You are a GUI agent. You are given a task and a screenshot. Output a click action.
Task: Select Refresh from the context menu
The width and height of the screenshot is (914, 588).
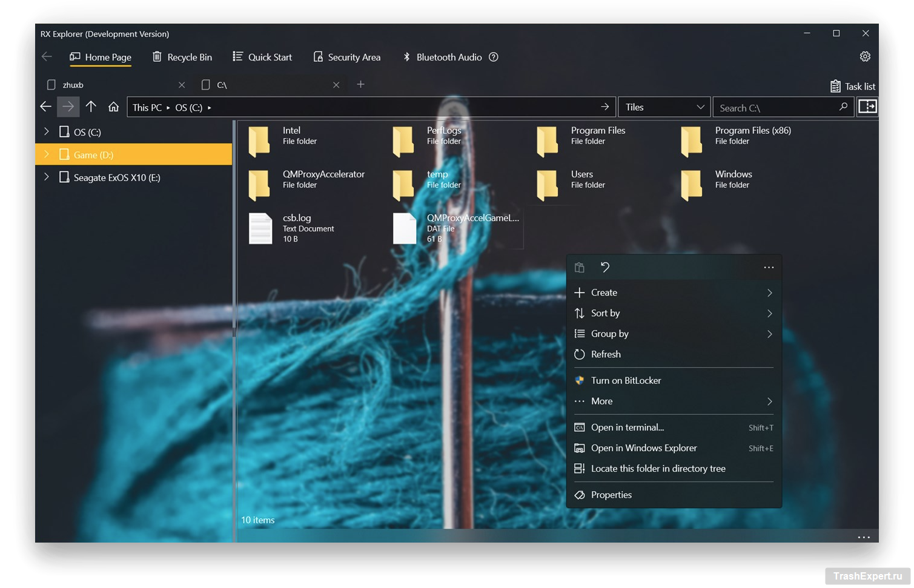click(606, 354)
